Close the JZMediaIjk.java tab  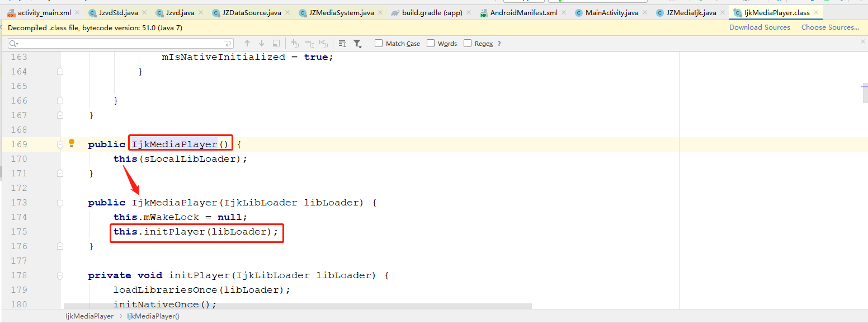coord(723,12)
